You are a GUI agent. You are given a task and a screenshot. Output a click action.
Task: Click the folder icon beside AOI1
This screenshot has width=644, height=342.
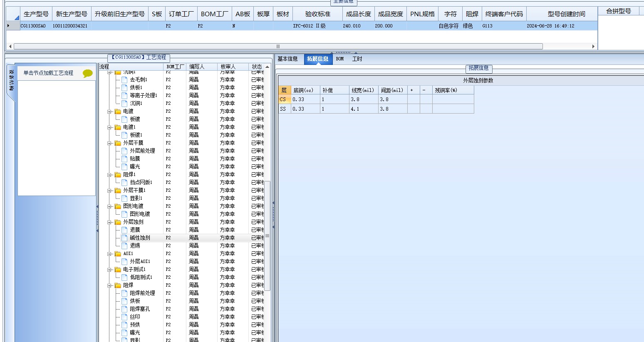118,254
